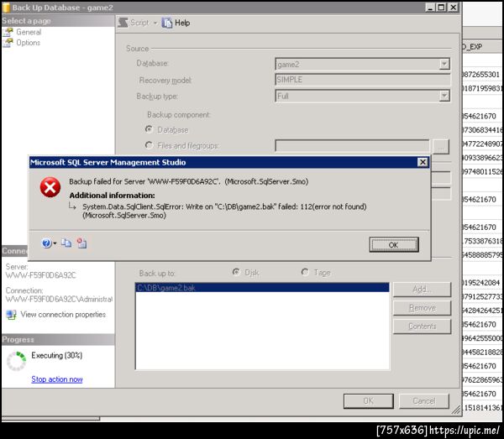Click the Stop action now link
This screenshot has height=439, width=504.
57,379
